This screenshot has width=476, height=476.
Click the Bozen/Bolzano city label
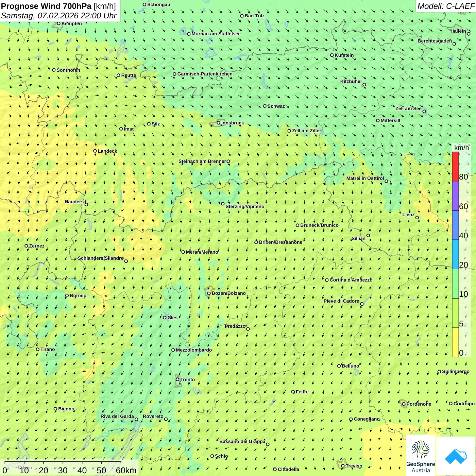(x=228, y=293)
